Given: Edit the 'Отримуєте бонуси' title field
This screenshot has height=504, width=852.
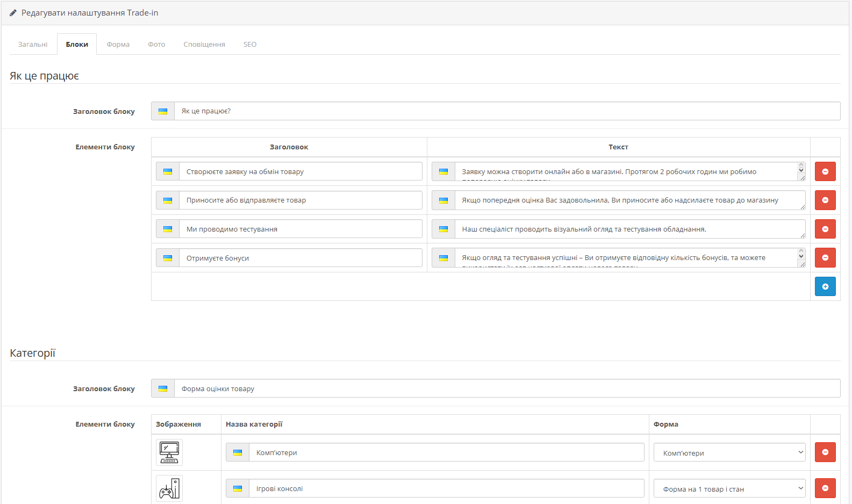Looking at the screenshot, I should (301, 258).
